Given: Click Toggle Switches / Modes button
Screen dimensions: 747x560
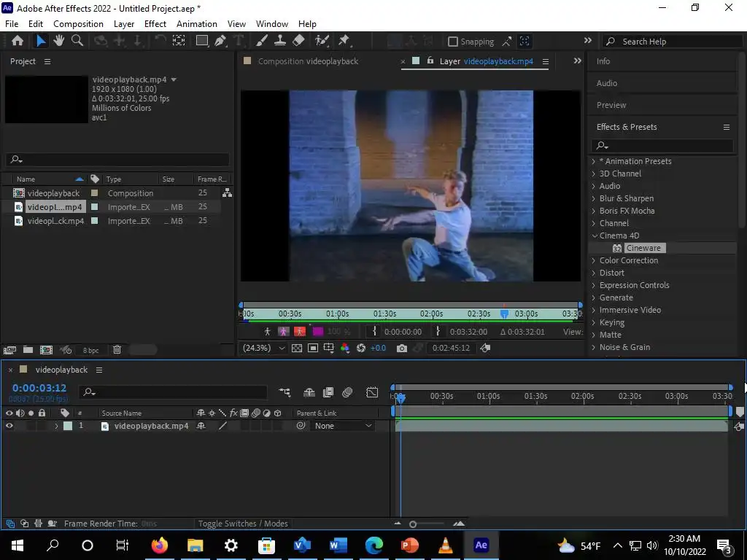Looking at the screenshot, I should pyautogui.click(x=243, y=524).
